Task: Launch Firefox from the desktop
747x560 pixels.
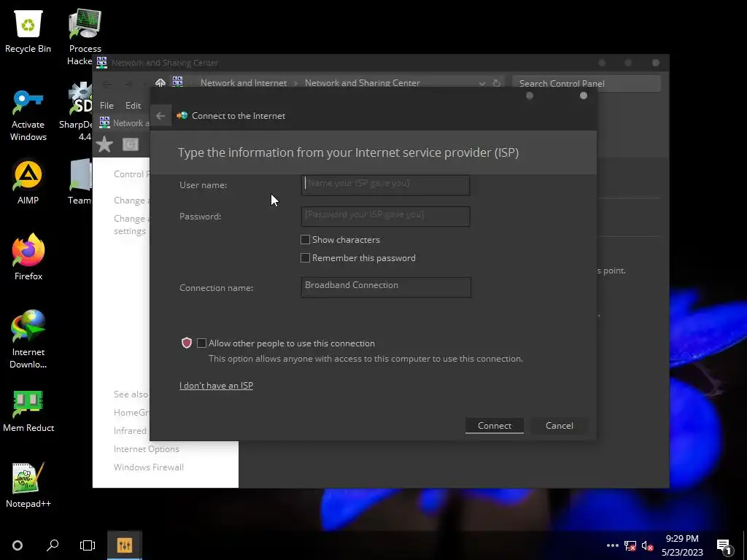Action: pos(28,257)
